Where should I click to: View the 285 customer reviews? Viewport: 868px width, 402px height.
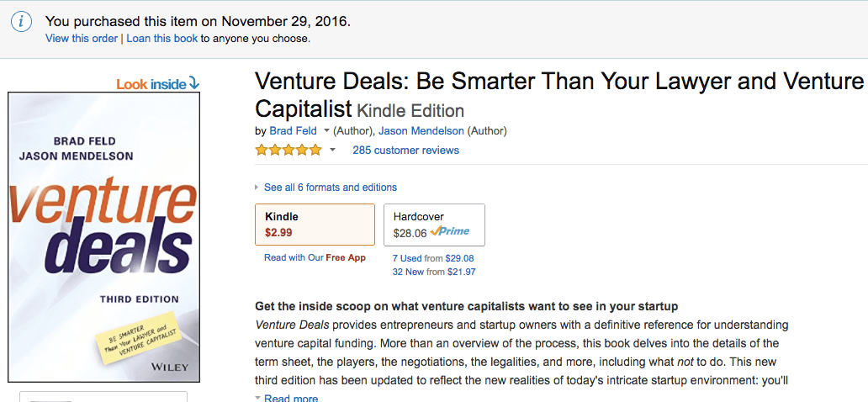click(x=405, y=151)
